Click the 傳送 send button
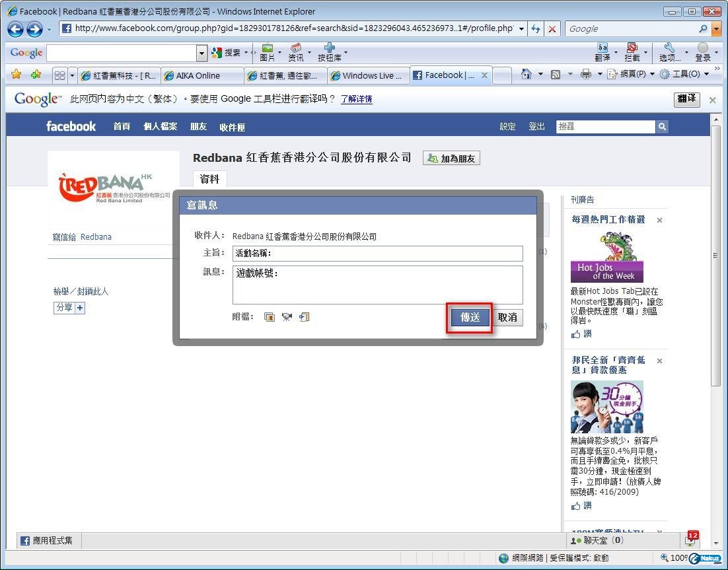Image resolution: width=728 pixels, height=570 pixels. click(470, 318)
